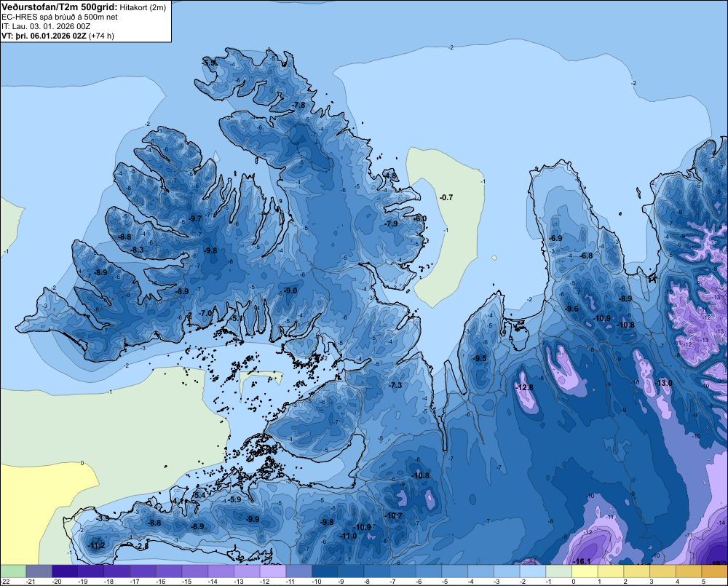Click the -10.7 temperature value
The image size is (728, 586).
coord(394,515)
